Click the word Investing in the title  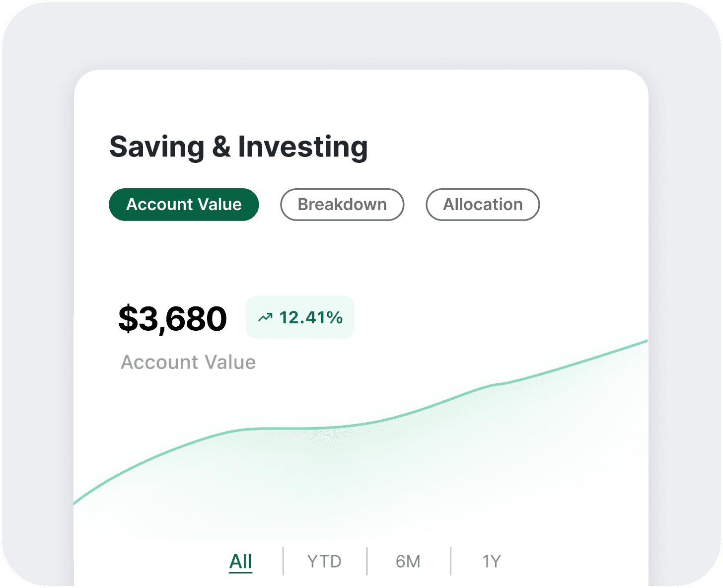303,147
